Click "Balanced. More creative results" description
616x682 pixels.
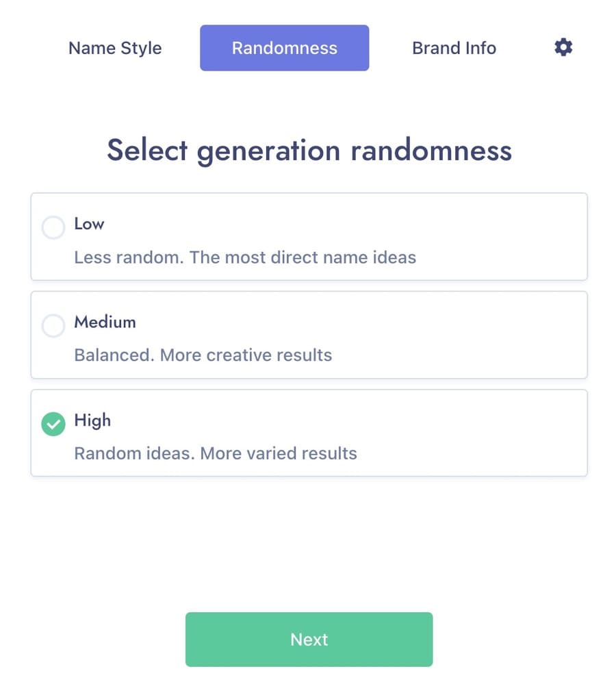[x=203, y=355]
